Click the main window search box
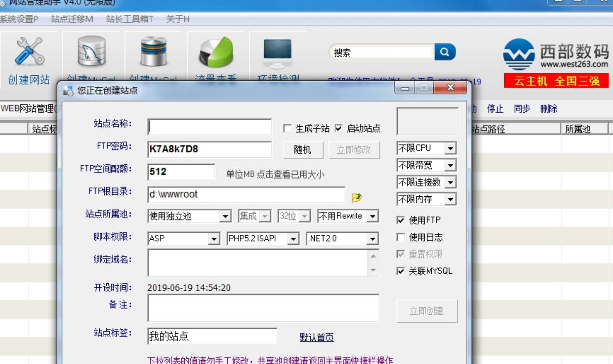The image size is (613, 364). coord(381,52)
